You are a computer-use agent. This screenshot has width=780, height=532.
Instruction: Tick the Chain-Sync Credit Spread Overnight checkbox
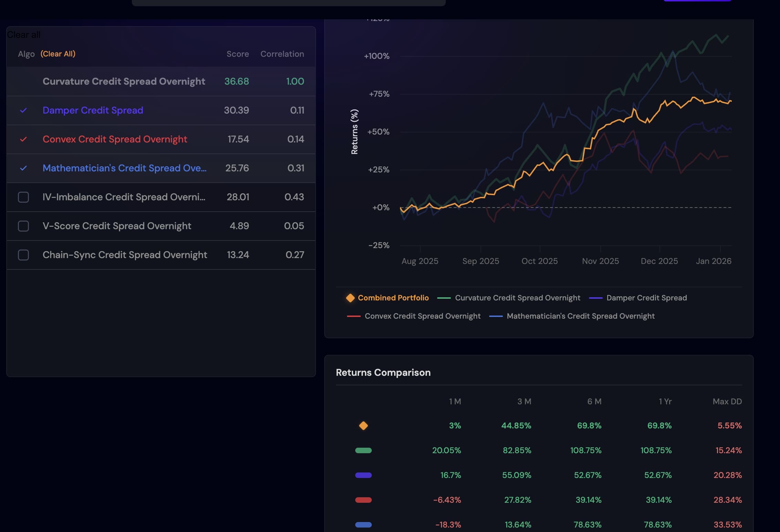click(x=23, y=255)
